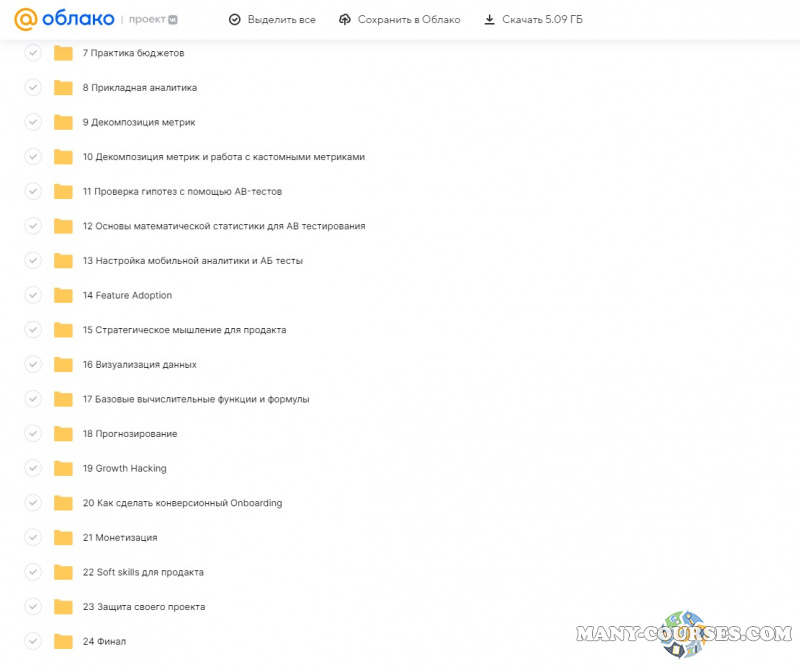Open 20 Как сделать конверсионный Onboarding

click(182, 503)
